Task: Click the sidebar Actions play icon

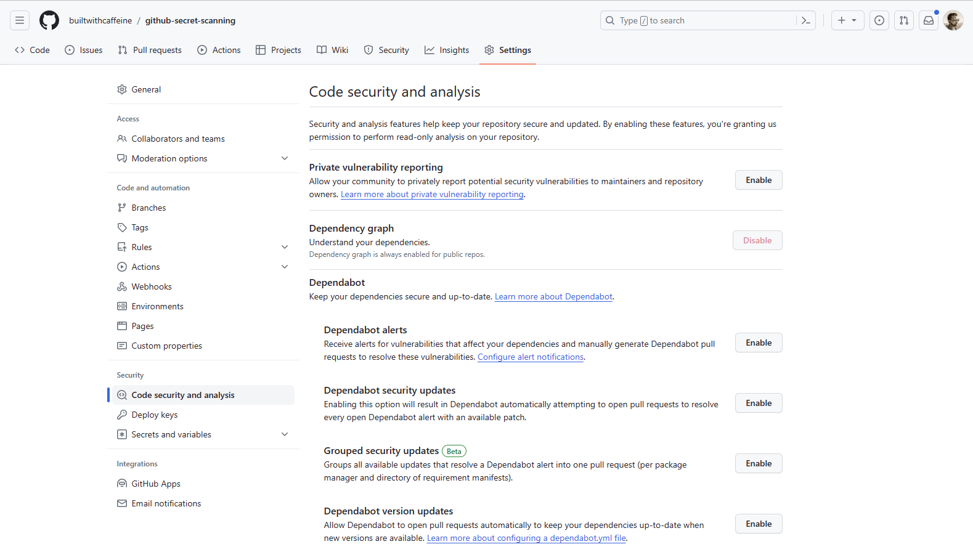Action: click(x=122, y=267)
